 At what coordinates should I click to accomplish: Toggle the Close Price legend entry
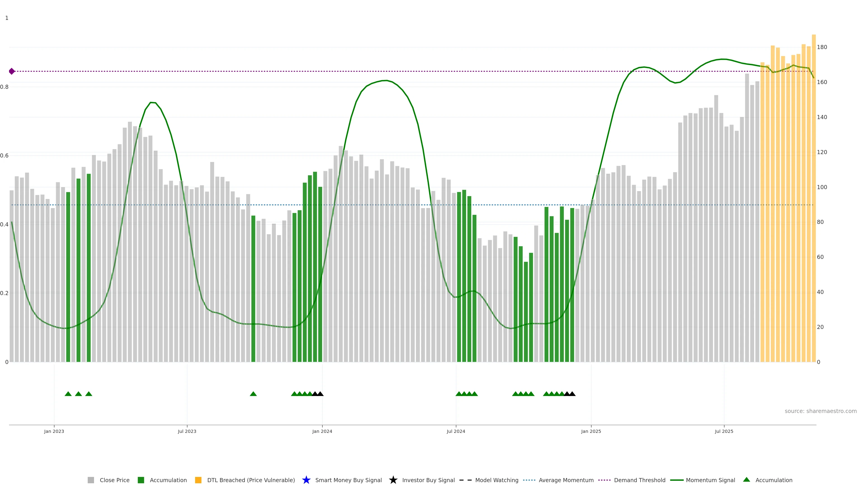click(x=114, y=480)
